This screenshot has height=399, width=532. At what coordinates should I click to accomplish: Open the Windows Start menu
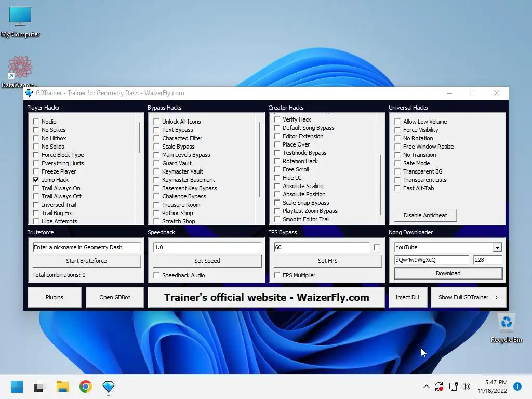click(17, 387)
